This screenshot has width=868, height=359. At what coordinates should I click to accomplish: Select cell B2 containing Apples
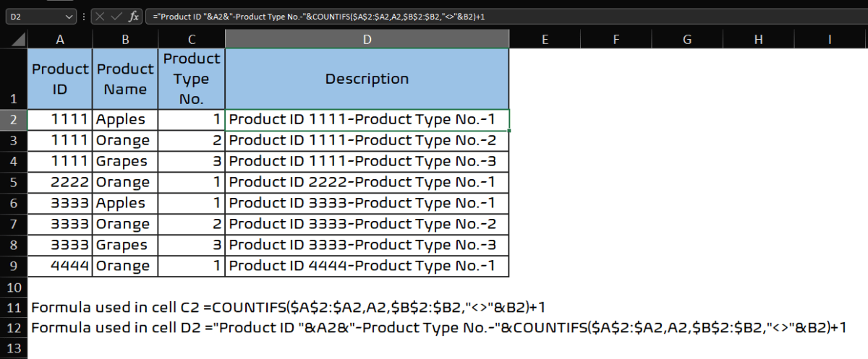point(125,120)
